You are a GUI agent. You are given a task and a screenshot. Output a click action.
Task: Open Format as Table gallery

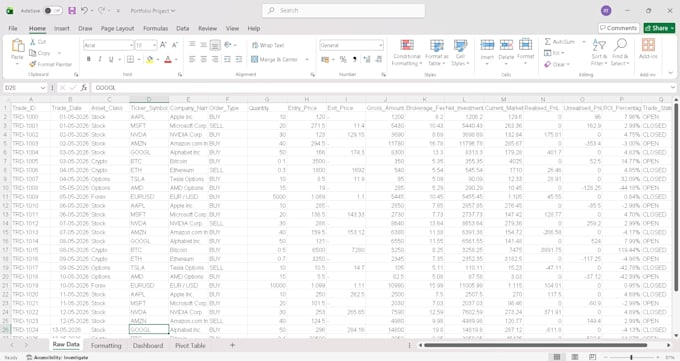pyautogui.click(x=436, y=52)
